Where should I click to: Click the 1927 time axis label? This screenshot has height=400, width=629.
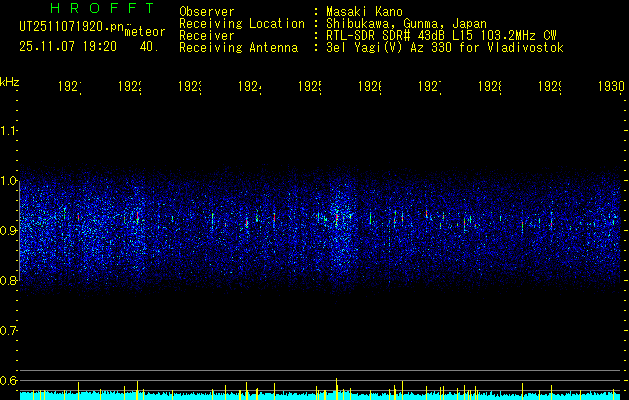pyautogui.click(x=430, y=86)
